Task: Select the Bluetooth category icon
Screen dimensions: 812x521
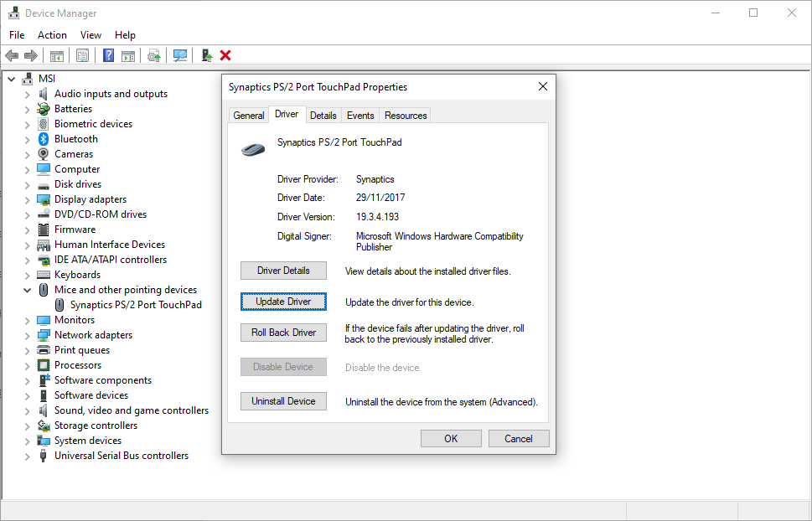Action: 43,138
